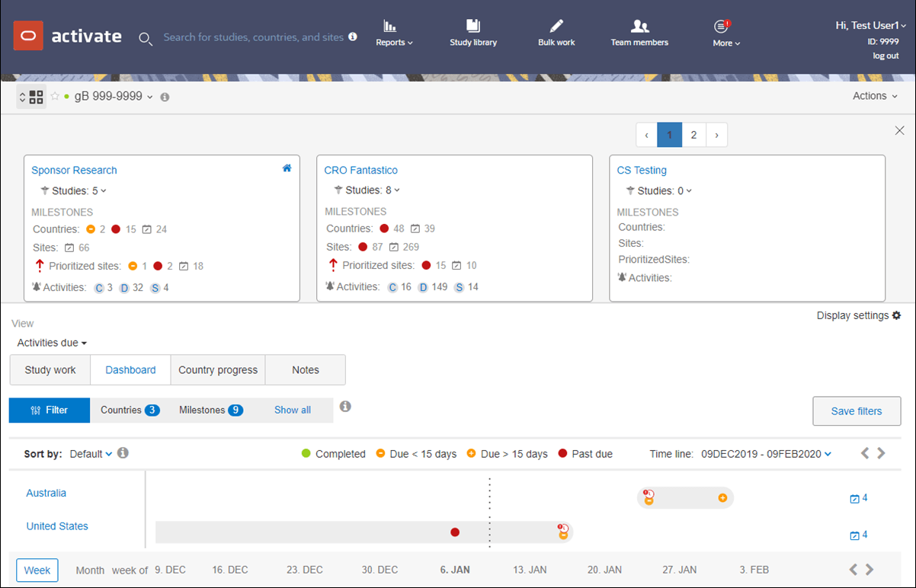The image size is (916, 588).
Task: Open the Activities due view dropdown
Action: [52, 343]
